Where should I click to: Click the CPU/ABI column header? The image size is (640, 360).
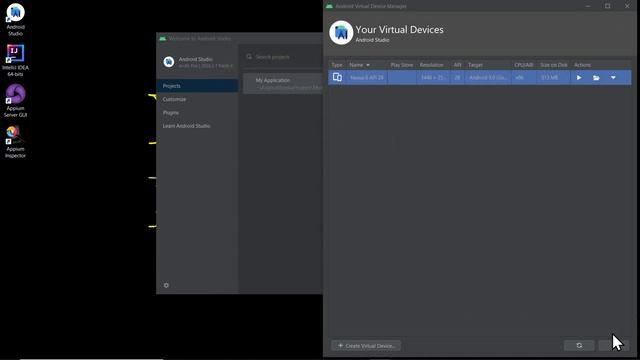coord(524,65)
